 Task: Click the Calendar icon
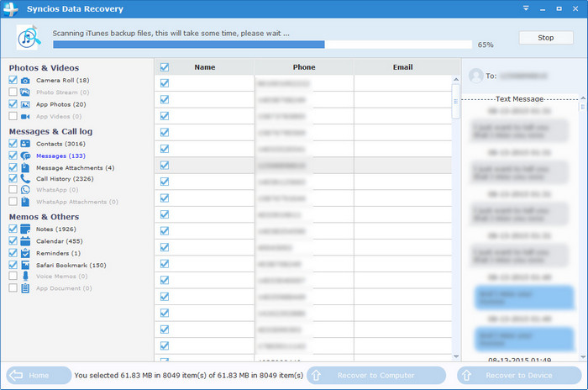[25, 241]
